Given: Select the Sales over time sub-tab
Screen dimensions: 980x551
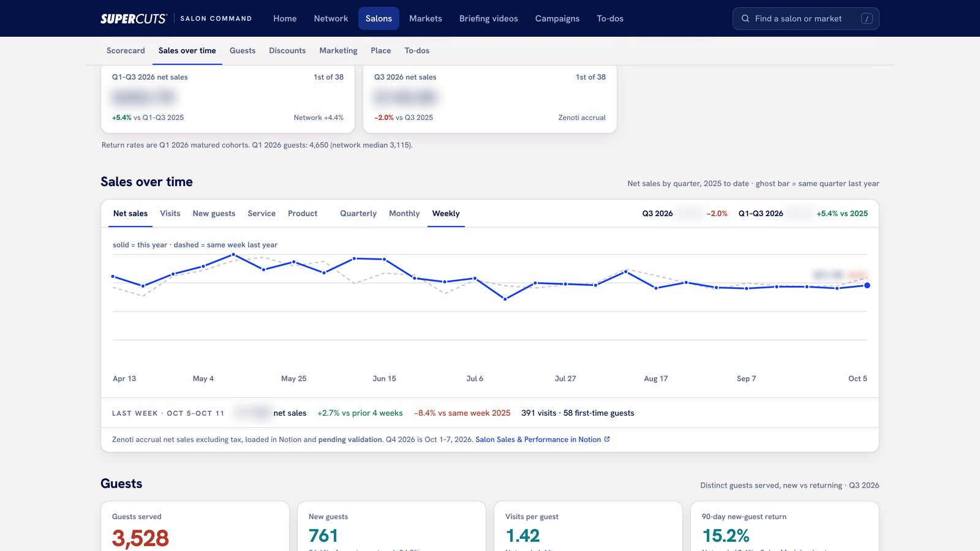Looking at the screenshot, I should (187, 51).
